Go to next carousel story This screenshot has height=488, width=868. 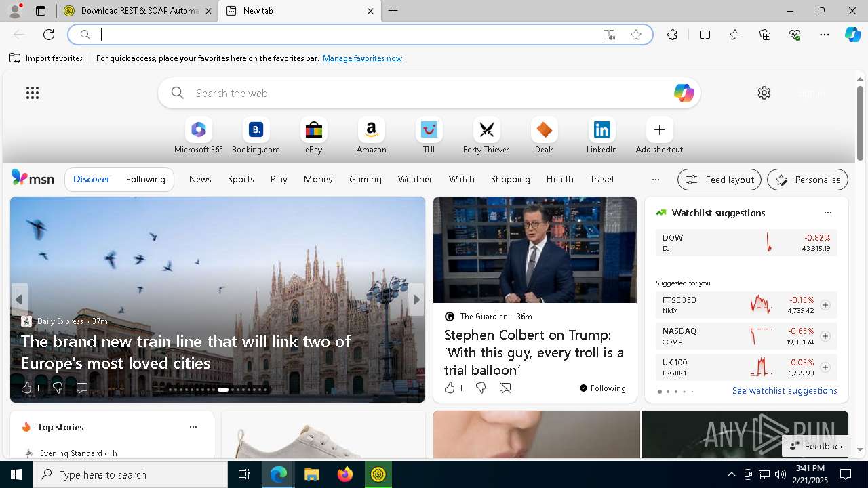tap(416, 300)
